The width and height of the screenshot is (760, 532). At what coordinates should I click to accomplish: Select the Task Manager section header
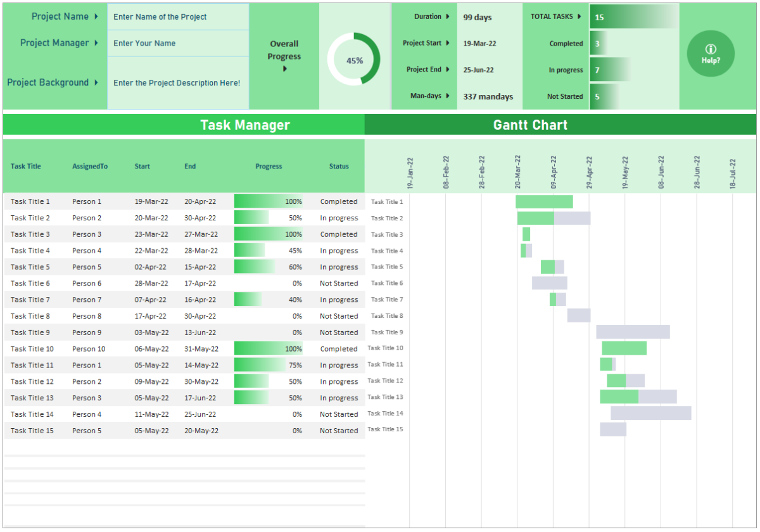coord(246,125)
